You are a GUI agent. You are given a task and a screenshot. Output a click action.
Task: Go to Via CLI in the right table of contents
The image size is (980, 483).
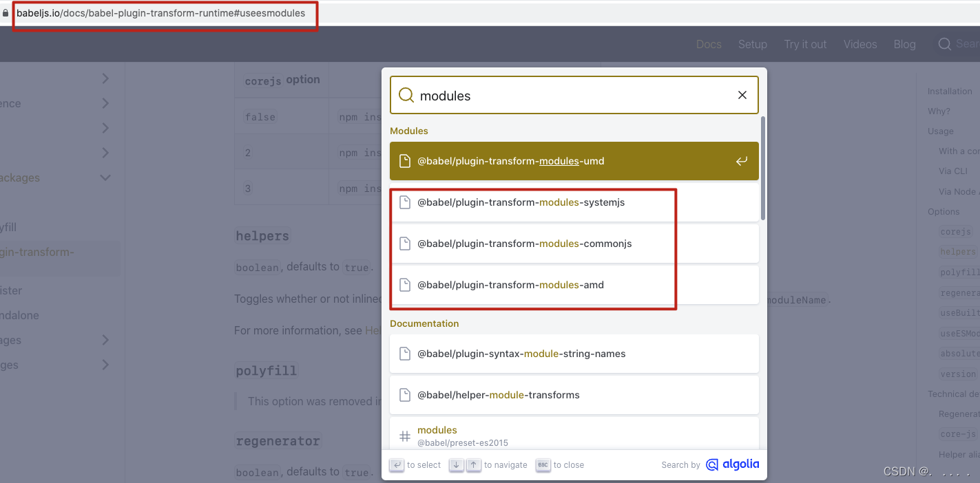(x=952, y=171)
